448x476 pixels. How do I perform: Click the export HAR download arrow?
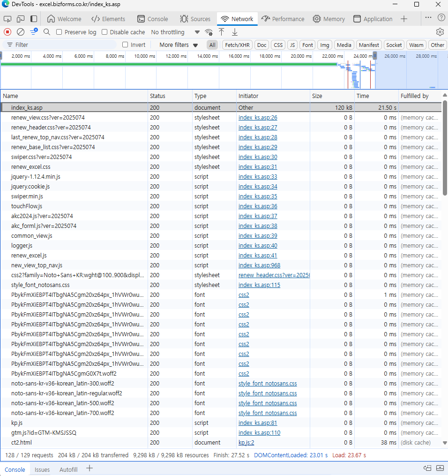tap(235, 32)
